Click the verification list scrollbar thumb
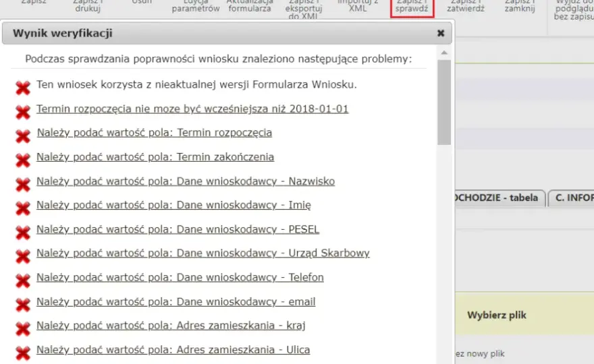 444,102
